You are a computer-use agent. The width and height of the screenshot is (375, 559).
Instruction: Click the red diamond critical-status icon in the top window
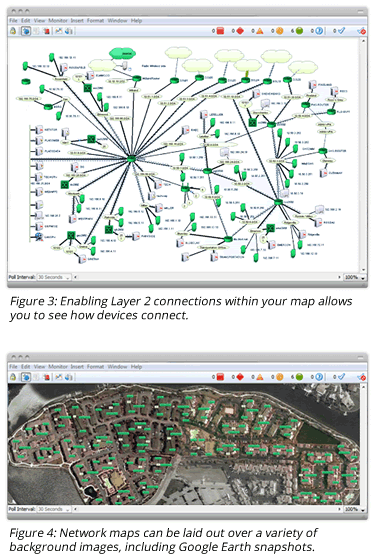240,31
